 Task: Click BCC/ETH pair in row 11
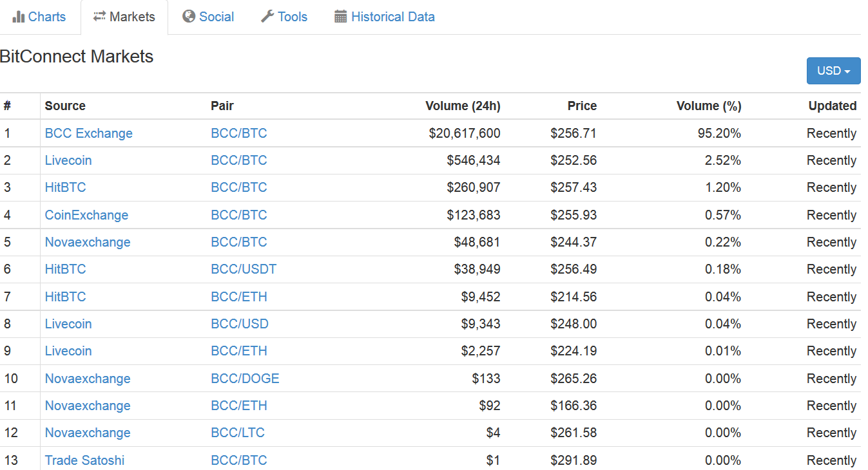tap(239, 406)
